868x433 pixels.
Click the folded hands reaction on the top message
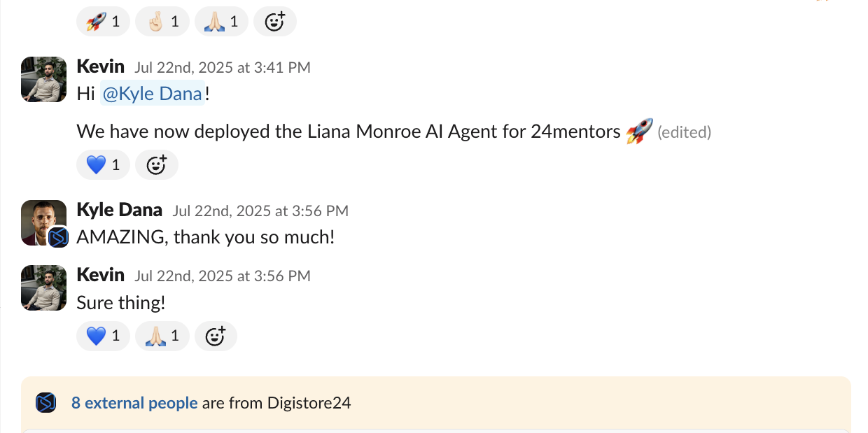(x=221, y=21)
